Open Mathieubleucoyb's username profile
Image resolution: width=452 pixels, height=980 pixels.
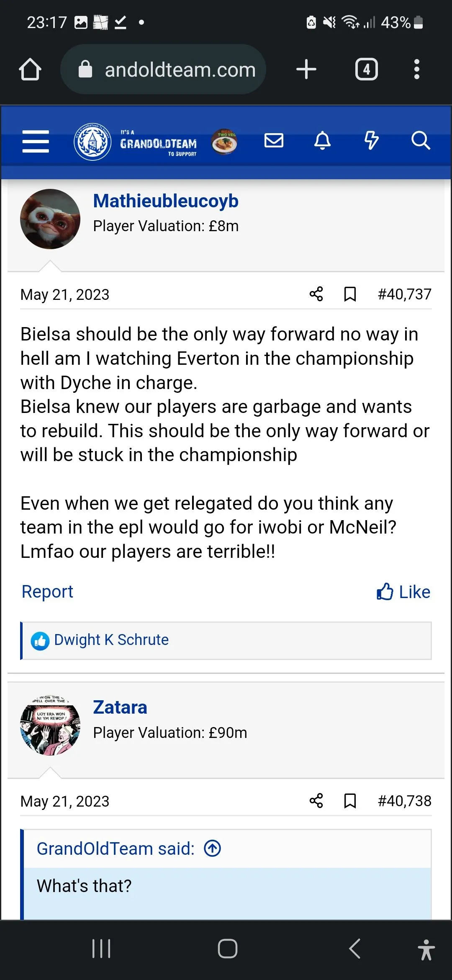click(x=166, y=201)
